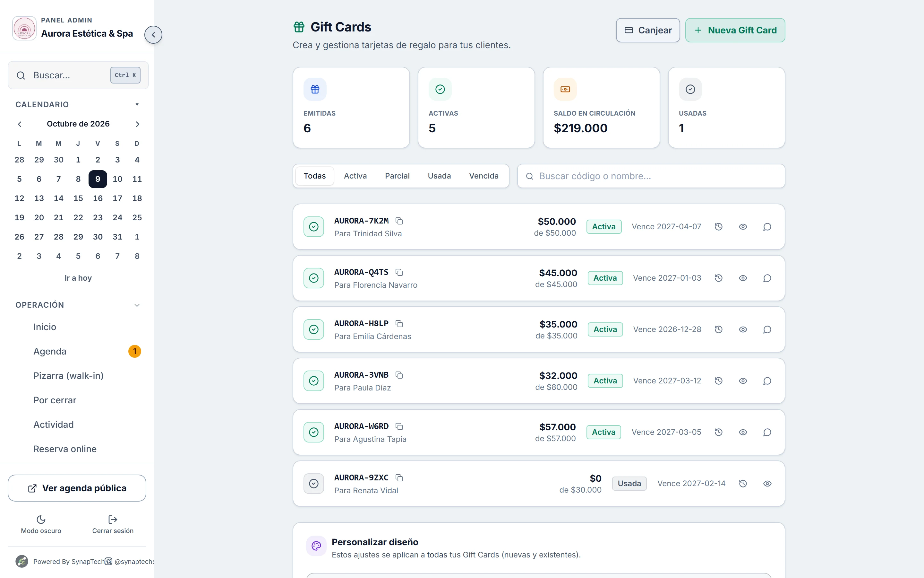This screenshot has height=578, width=924.
Task: Click Ir a hoy in calendar
Action: 78,278
